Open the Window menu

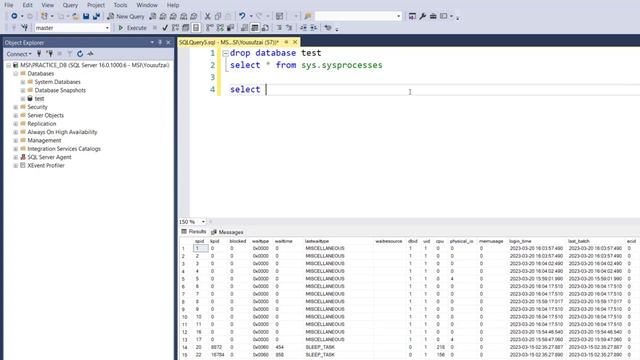147,5
